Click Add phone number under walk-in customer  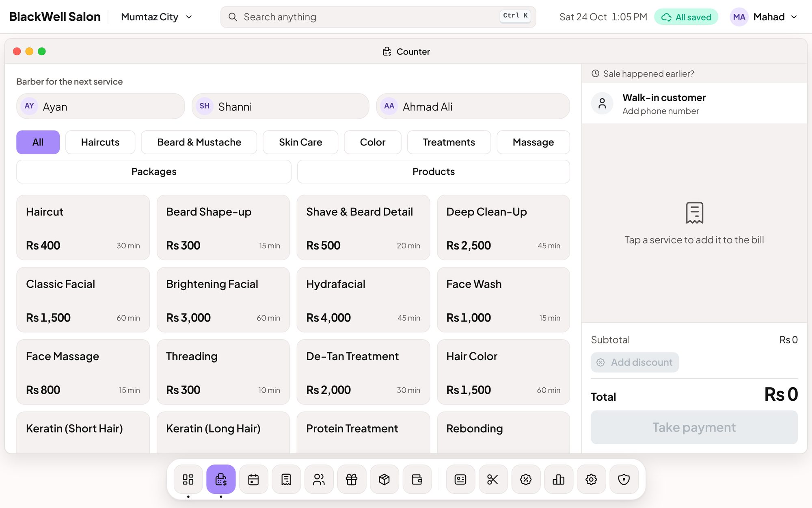click(x=661, y=111)
